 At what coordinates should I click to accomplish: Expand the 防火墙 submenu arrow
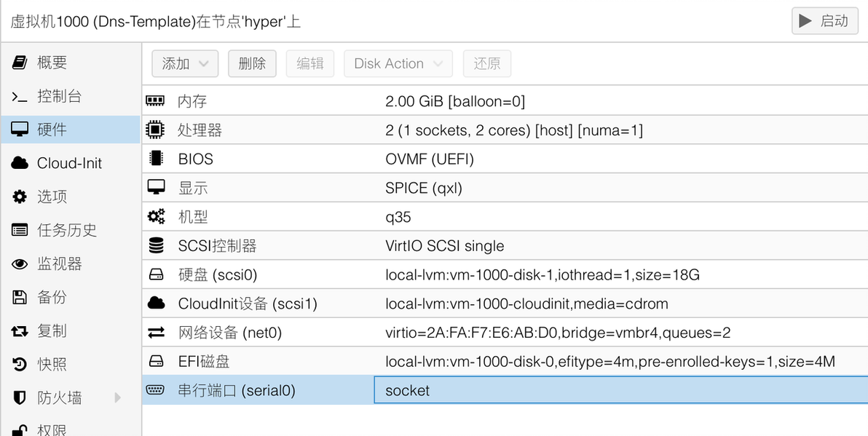117,397
